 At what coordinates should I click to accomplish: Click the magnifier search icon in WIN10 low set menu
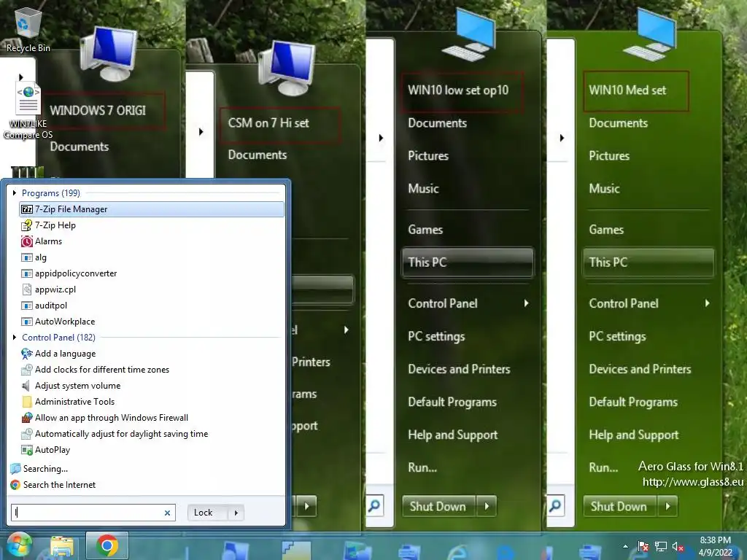pyautogui.click(x=374, y=506)
